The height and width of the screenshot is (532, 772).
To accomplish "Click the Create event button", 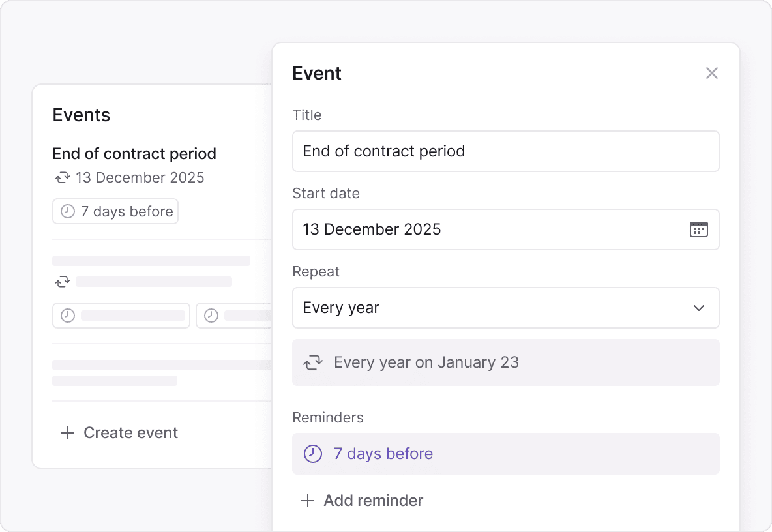I will [x=130, y=433].
